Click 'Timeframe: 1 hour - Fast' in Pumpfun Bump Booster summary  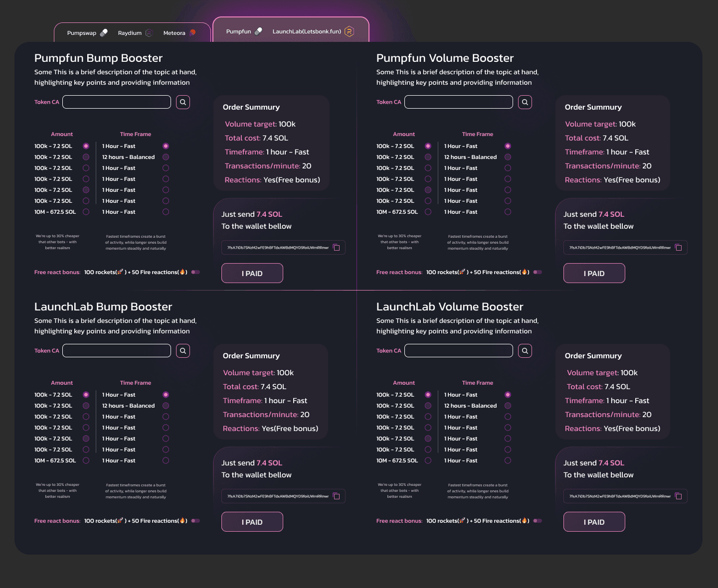[267, 152]
